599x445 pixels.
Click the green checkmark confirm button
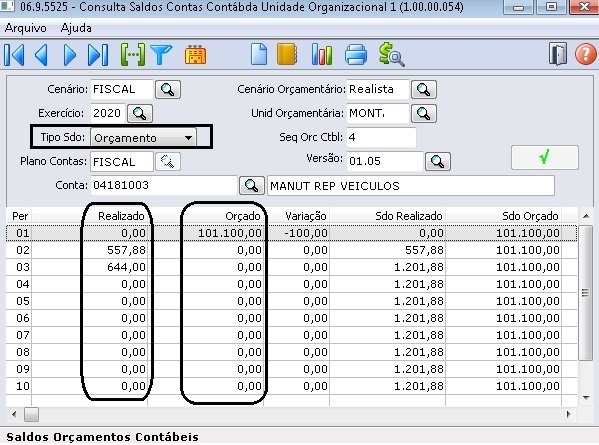coord(545,157)
